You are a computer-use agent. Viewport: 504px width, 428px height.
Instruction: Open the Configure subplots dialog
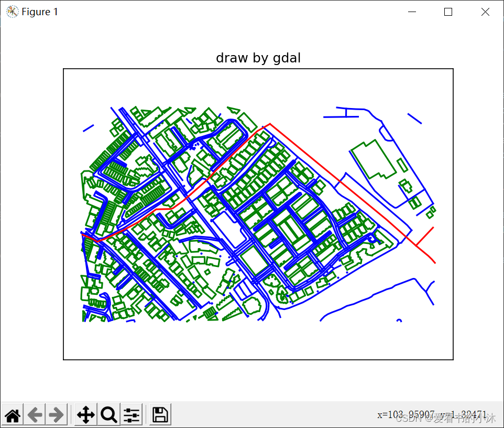click(132, 415)
